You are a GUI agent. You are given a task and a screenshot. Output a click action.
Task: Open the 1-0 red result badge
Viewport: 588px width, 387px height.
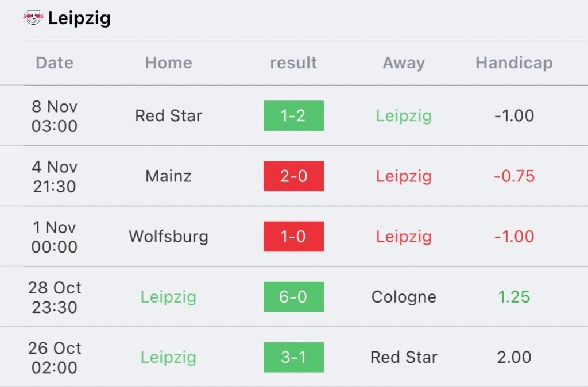point(293,236)
